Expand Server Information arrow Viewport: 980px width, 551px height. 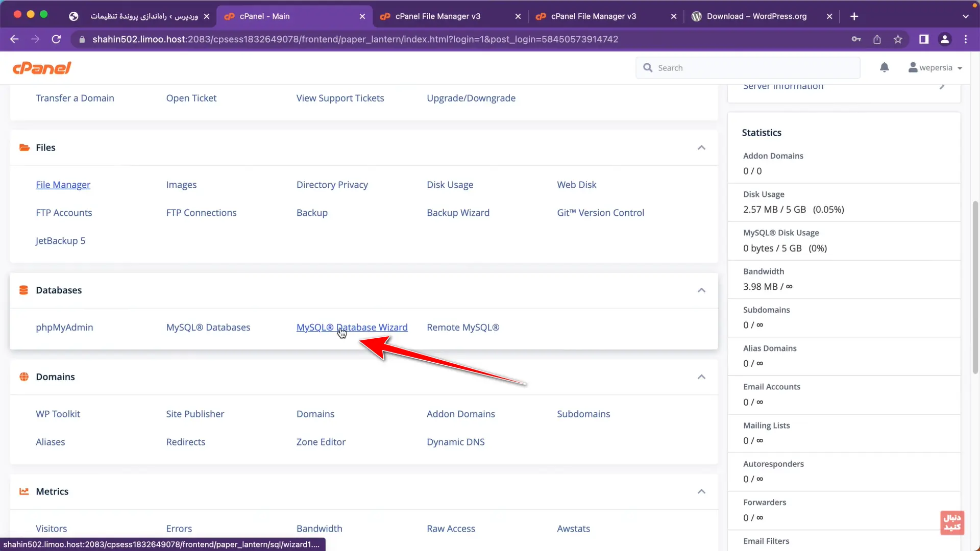942,86
